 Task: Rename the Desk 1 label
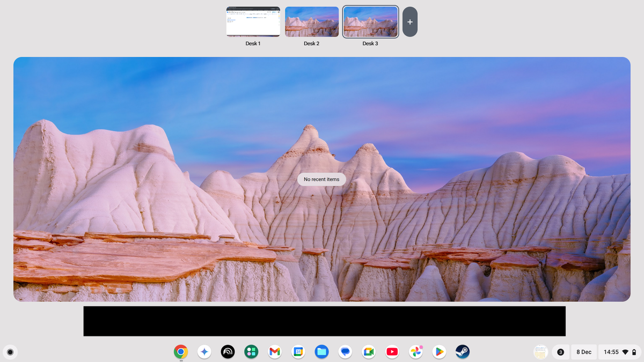(x=253, y=43)
